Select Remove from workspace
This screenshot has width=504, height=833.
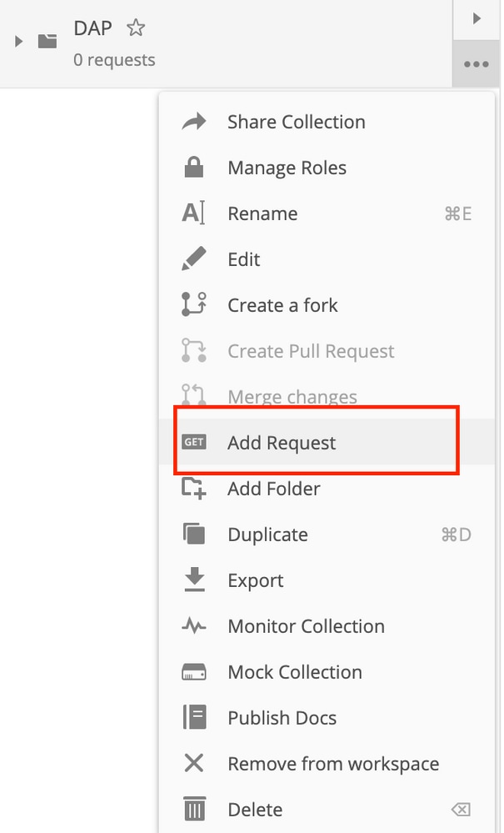point(327,764)
